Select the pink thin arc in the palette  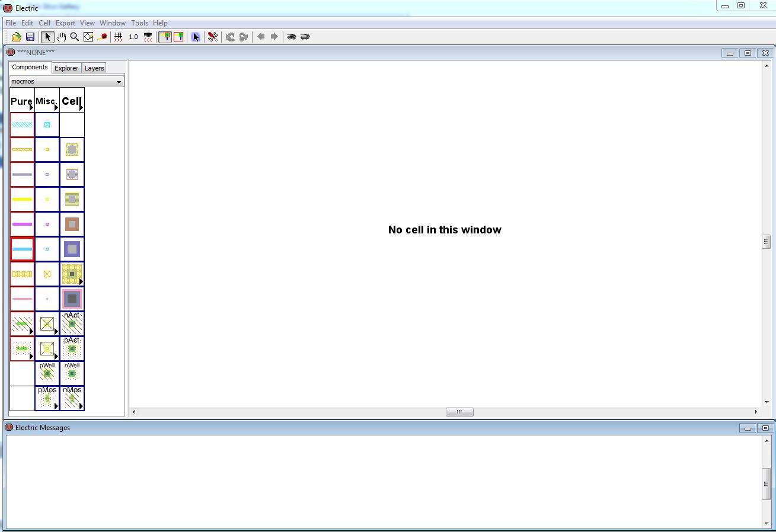click(23, 299)
